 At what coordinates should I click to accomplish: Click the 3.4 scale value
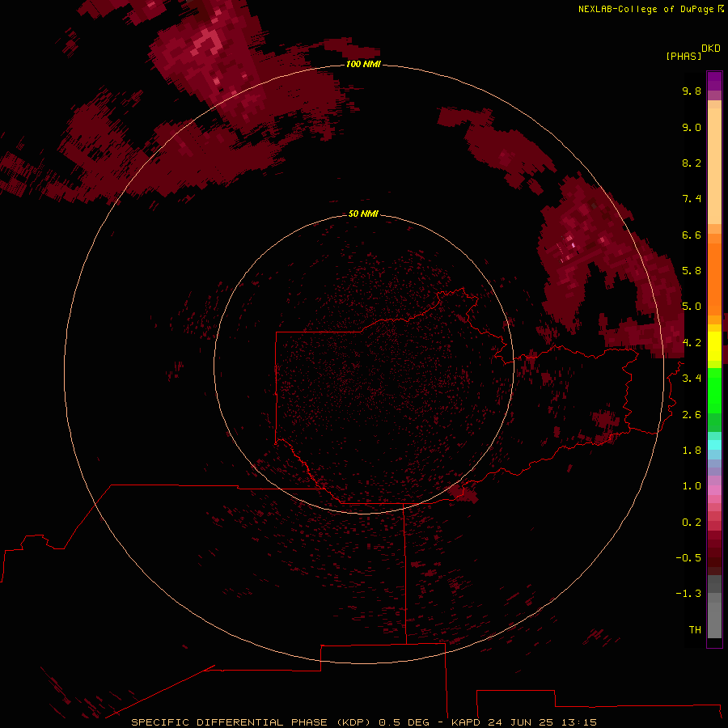[692, 379]
